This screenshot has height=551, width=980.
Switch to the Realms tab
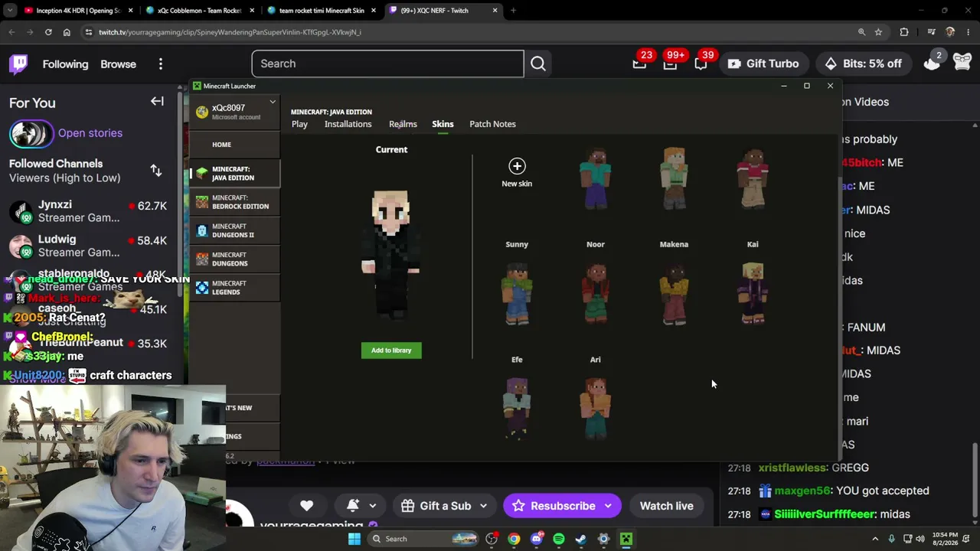pos(403,124)
